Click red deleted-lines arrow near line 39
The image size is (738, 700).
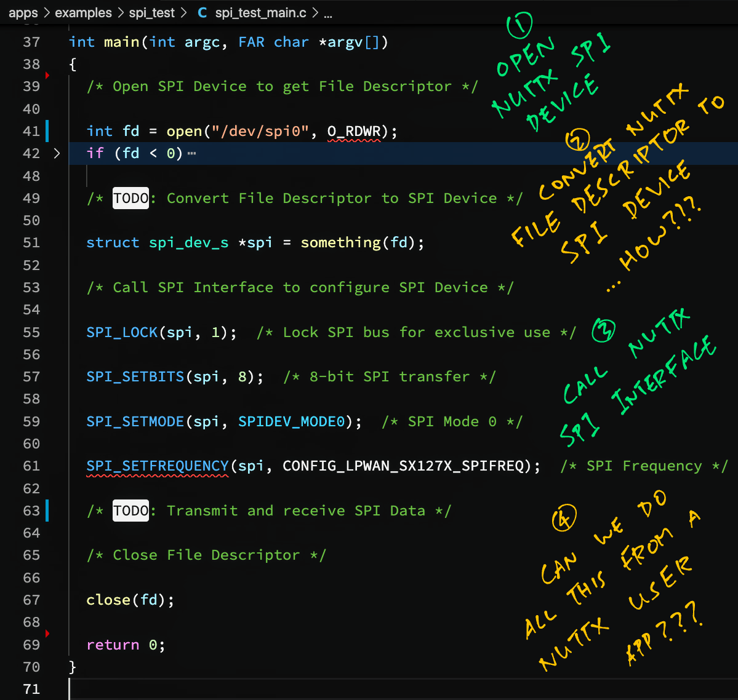tap(47, 76)
